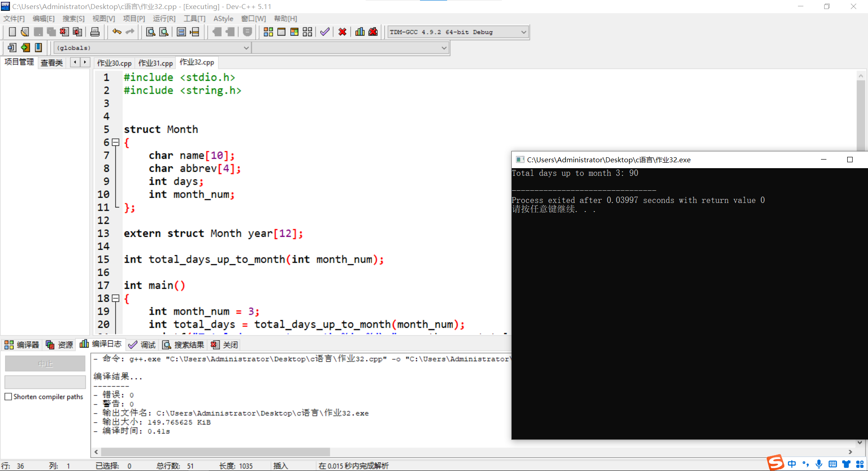Click the Profile bar chart icon
The image size is (868, 471).
pos(360,32)
